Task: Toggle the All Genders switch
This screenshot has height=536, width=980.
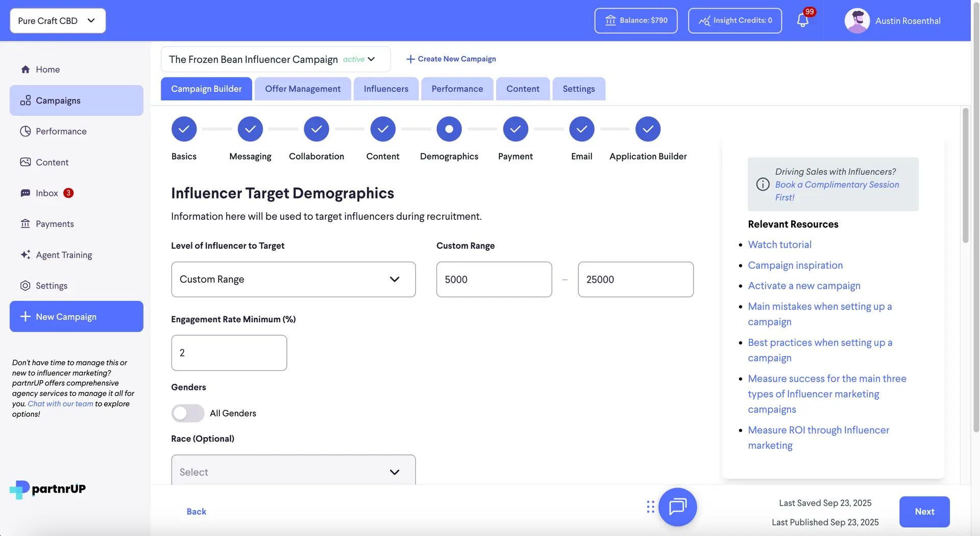Action: click(x=187, y=413)
